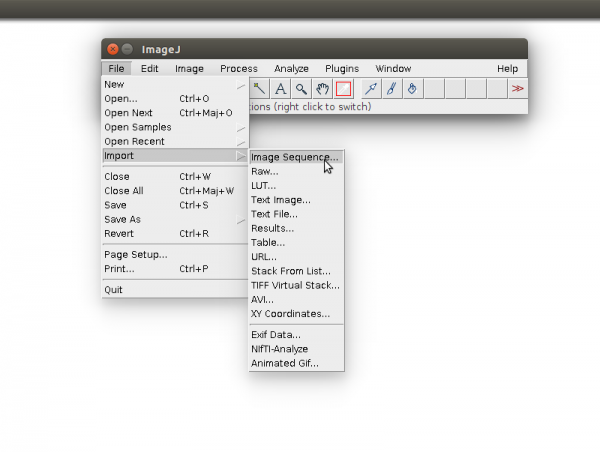Select the Brush tool icon

pos(391,89)
